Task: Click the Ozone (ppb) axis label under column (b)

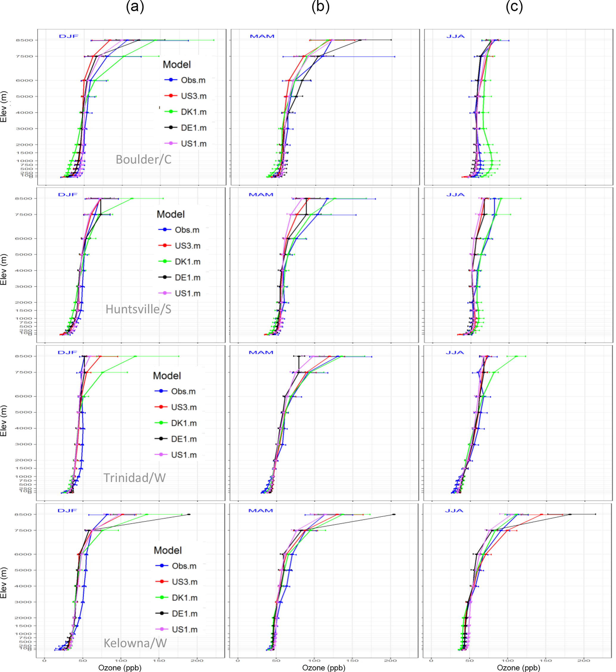Action: [x=324, y=668]
